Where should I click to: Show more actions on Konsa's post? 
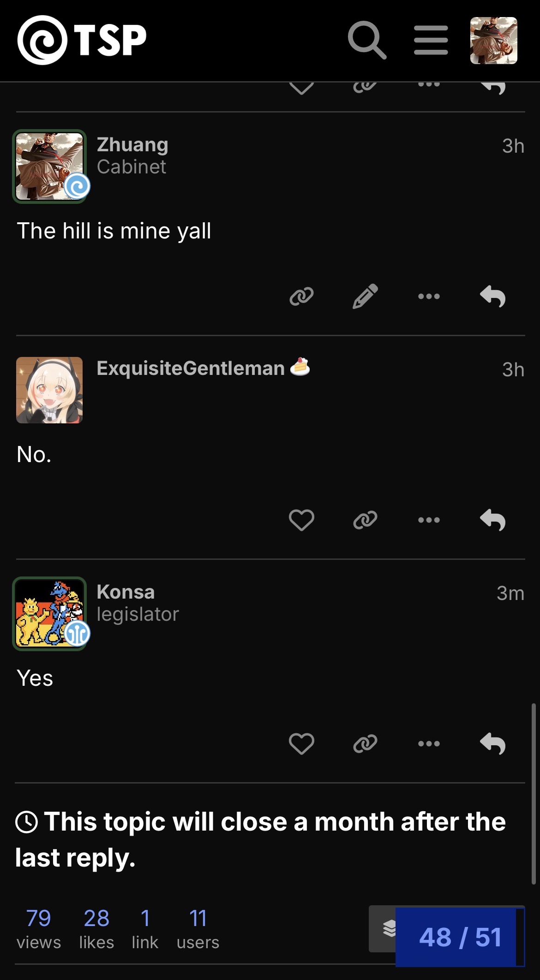pyautogui.click(x=429, y=743)
